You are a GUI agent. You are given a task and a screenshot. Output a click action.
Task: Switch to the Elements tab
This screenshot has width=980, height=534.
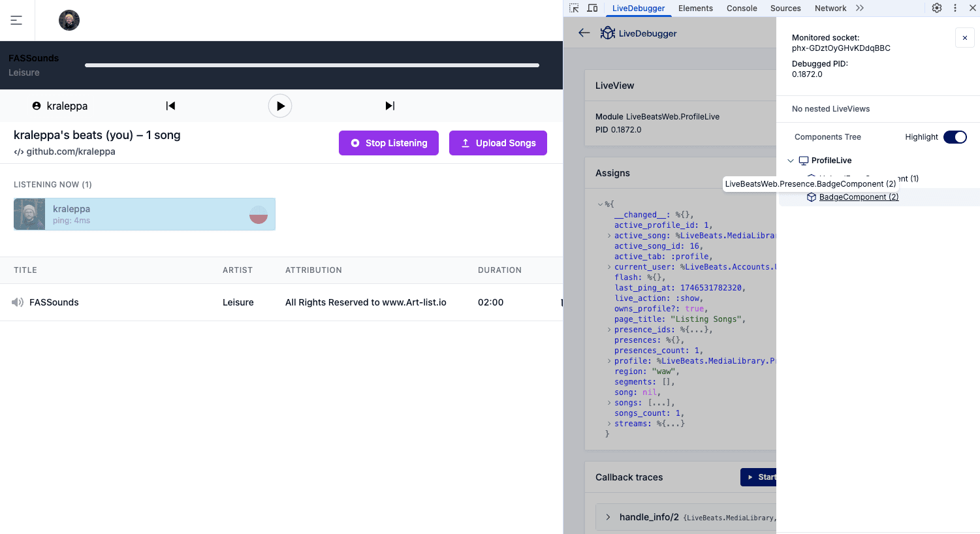[695, 8]
